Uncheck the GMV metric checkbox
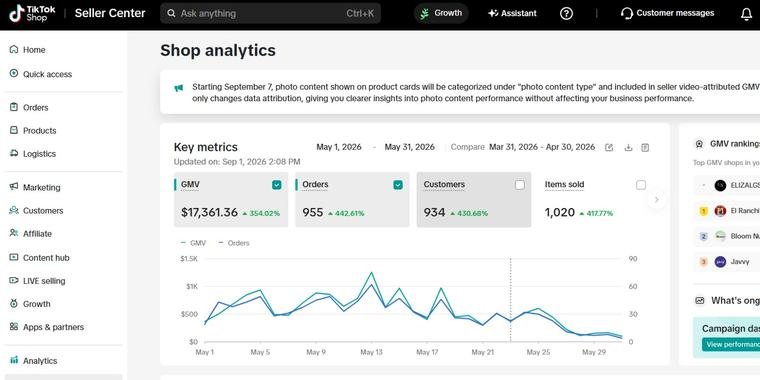The width and height of the screenshot is (760, 380). click(x=277, y=185)
